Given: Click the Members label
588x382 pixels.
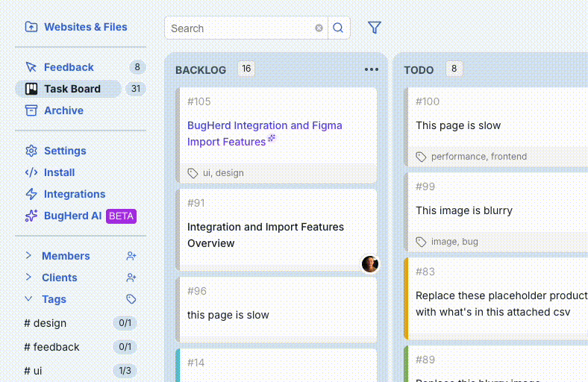Looking at the screenshot, I should (66, 256).
